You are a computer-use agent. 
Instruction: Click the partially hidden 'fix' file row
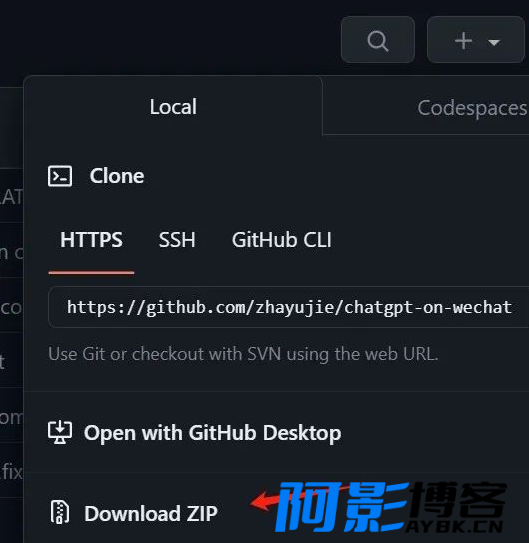[x=11, y=472]
